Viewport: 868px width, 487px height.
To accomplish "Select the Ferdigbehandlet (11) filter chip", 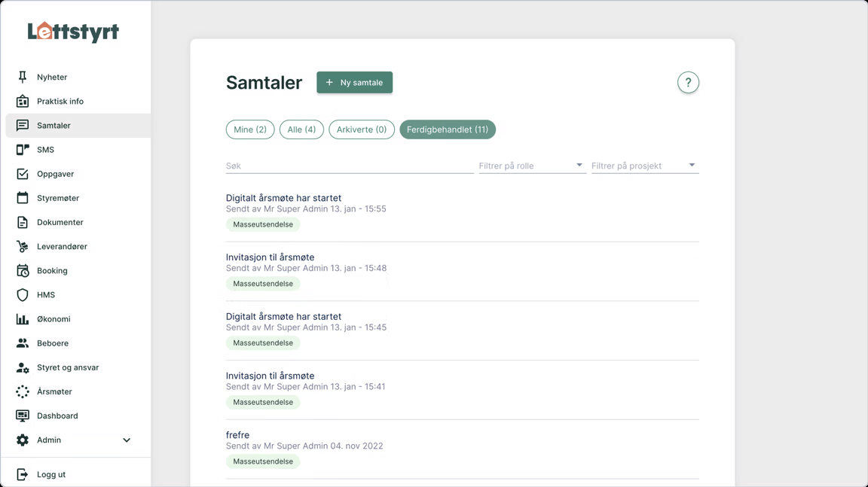I will (x=448, y=129).
